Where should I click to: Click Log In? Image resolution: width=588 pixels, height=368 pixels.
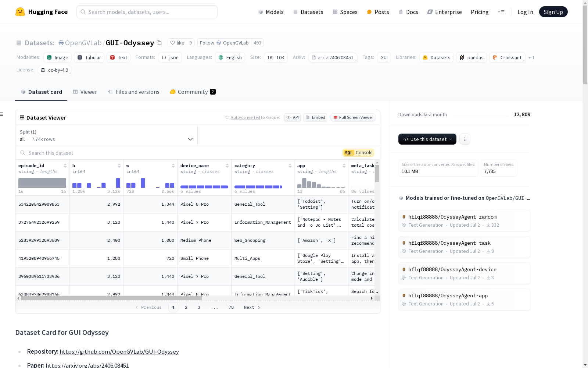(525, 12)
